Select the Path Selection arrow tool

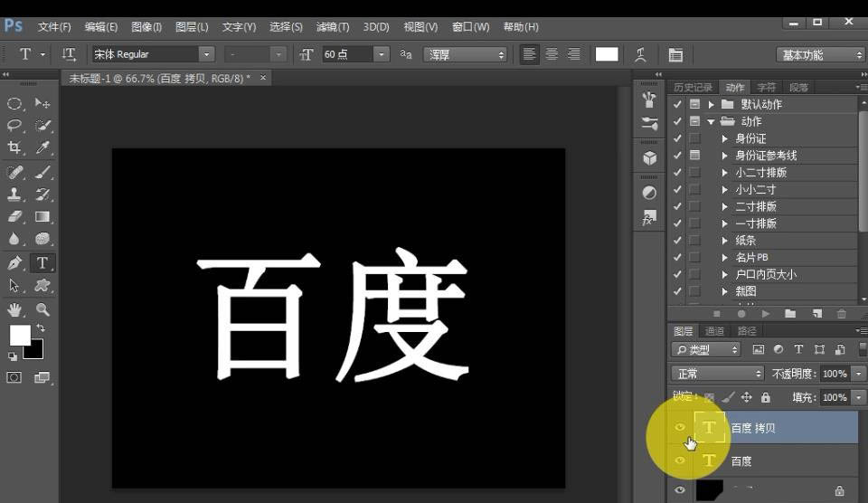(14, 285)
